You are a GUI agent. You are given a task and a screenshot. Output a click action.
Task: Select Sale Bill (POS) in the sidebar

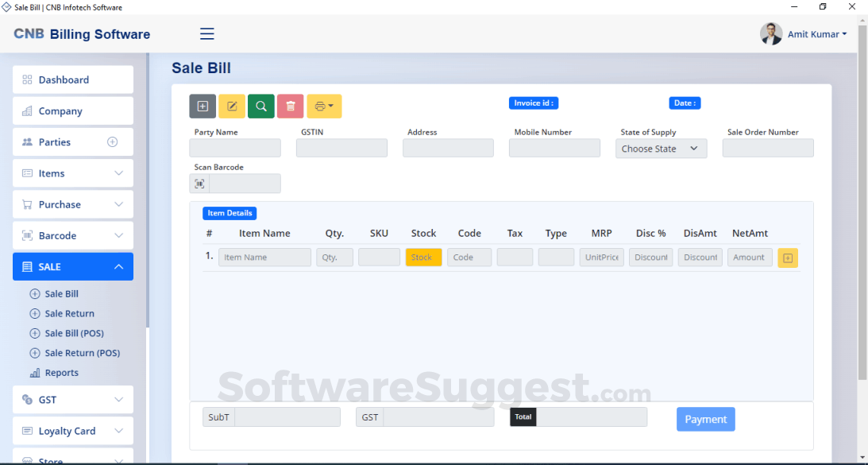coord(74,334)
